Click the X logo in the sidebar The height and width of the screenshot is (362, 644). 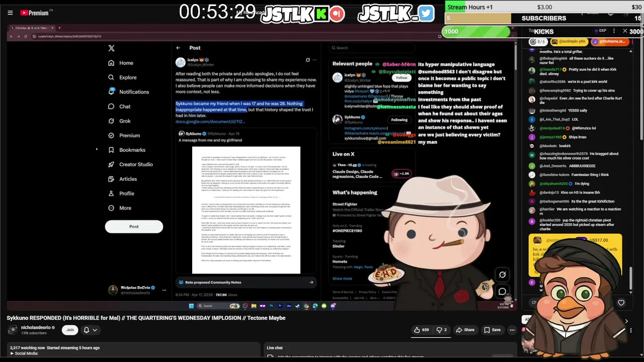(111, 48)
